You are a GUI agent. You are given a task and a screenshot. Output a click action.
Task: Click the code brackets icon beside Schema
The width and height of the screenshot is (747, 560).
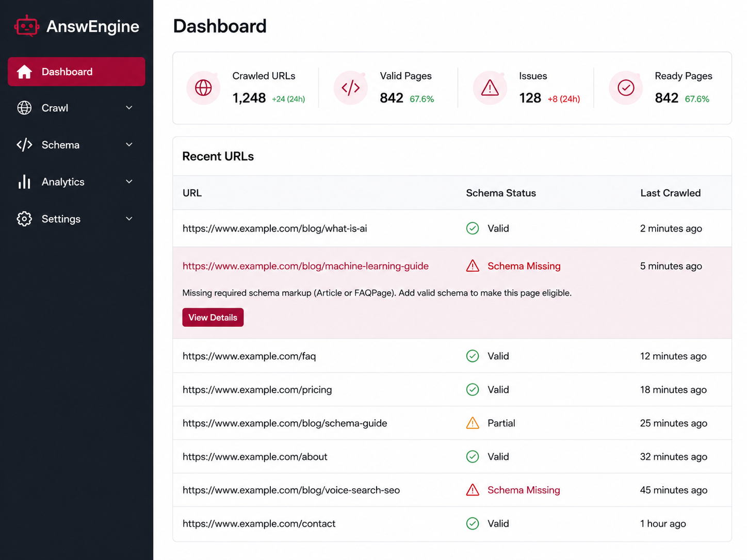(x=24, y=145)
